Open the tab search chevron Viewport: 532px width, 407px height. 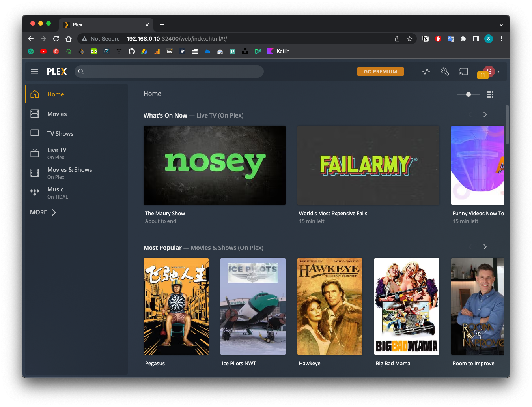[x=501, y=24]
